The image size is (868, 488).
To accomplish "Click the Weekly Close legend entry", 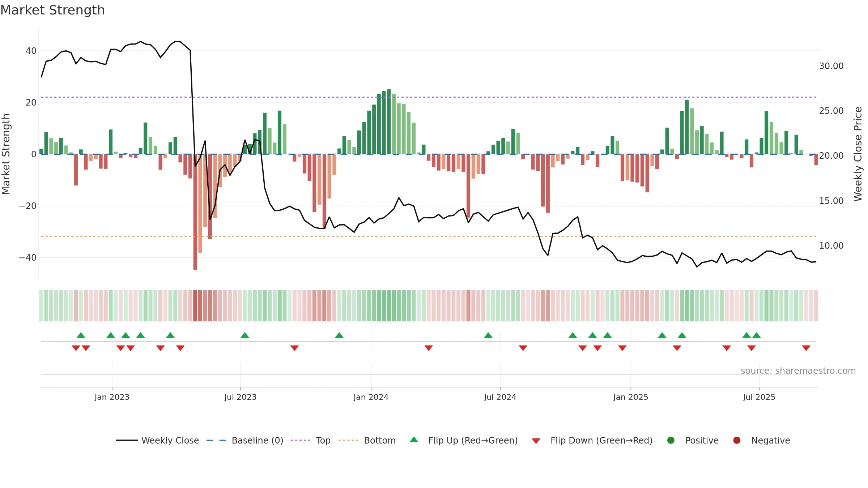I will pyautogui.click(x=157, y=440).
